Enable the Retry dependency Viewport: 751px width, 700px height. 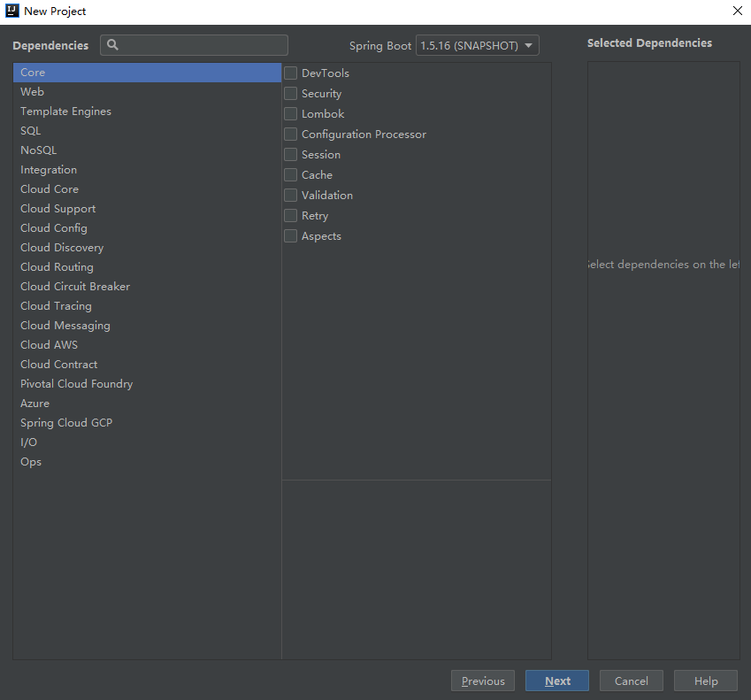click(291, 216)
